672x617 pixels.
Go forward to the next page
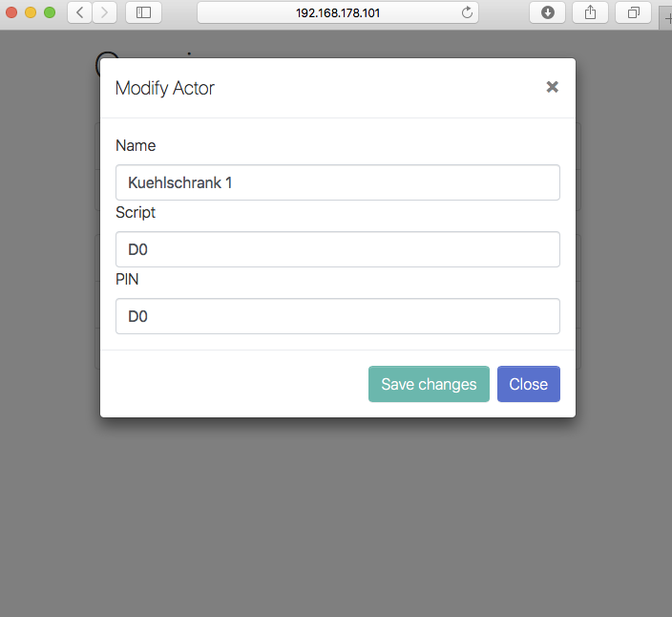click(x=104, y=12)
